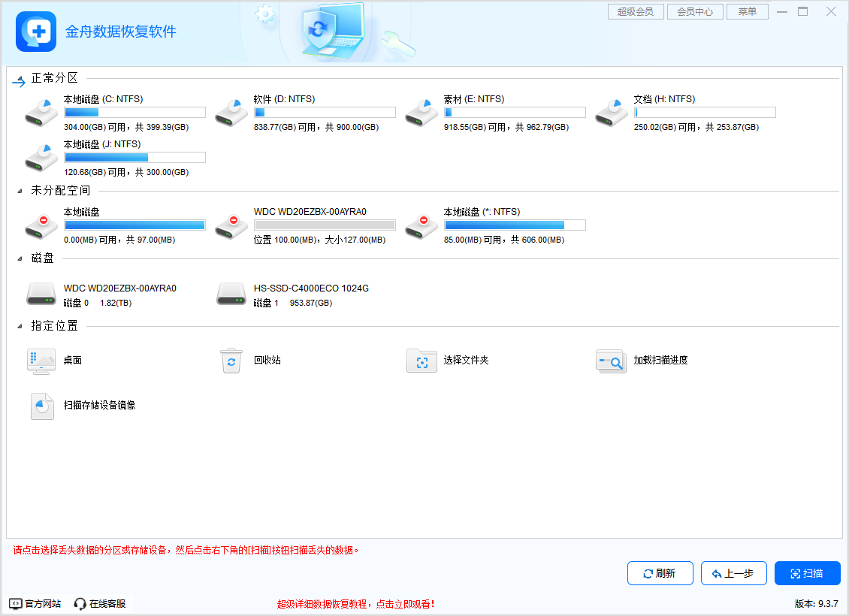Select the 97.00(MB) unallocated disk icon
The width and height of the screenshot is (849, 616).
click(x=41, y=226)
